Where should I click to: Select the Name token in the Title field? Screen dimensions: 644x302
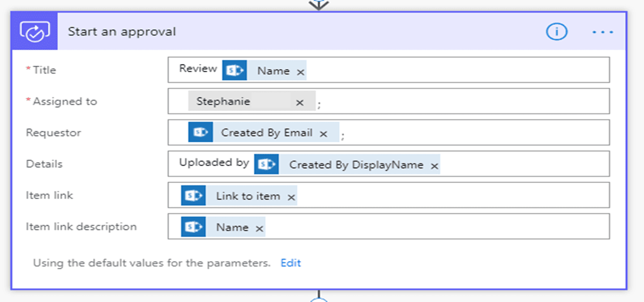coord(265,70)
